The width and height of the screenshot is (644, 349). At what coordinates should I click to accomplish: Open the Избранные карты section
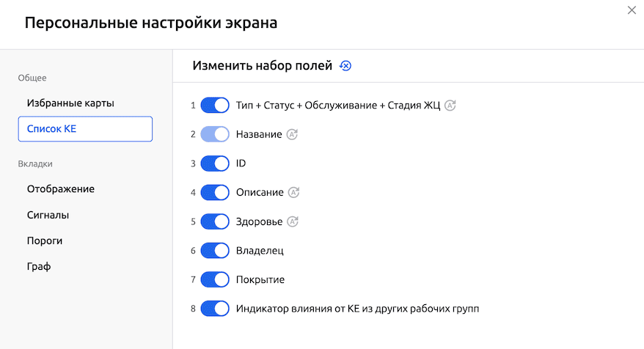tap(70, 103)
